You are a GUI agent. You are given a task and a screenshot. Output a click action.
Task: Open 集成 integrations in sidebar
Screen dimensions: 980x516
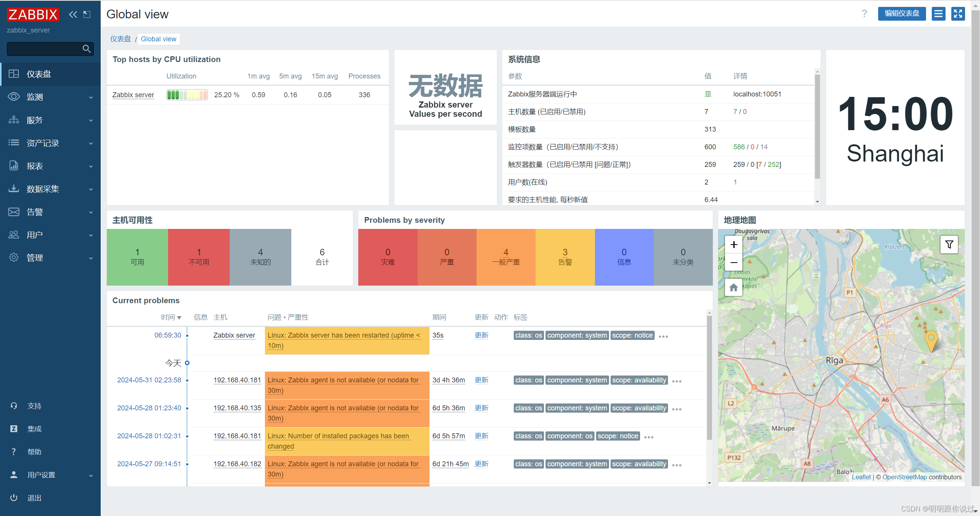50,429
